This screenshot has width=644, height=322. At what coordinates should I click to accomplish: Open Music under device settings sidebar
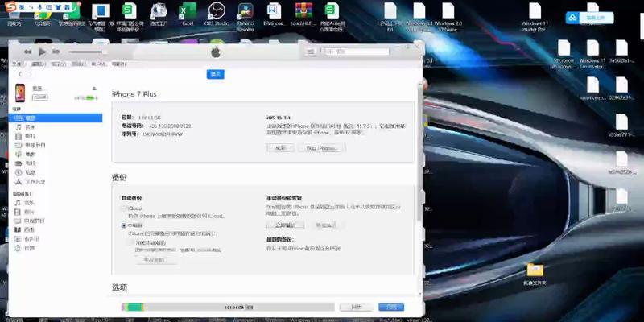(30, 127)
